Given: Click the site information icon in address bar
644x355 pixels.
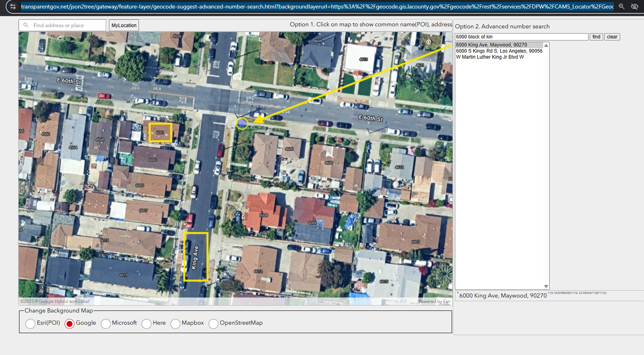Looking at the screenshot, I should 13,6.
